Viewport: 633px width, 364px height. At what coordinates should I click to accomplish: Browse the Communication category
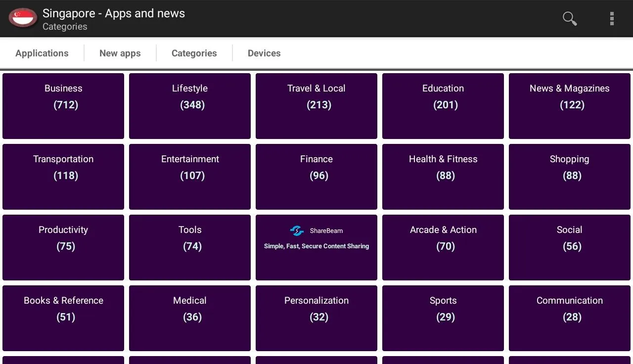point(570,318)
